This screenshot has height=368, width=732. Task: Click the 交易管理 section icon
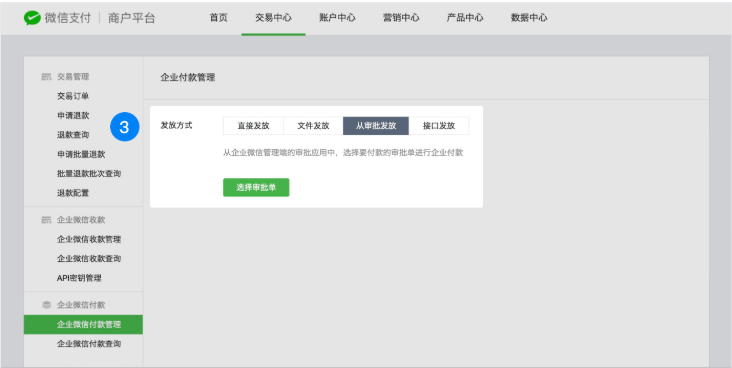tap(46, 77)
